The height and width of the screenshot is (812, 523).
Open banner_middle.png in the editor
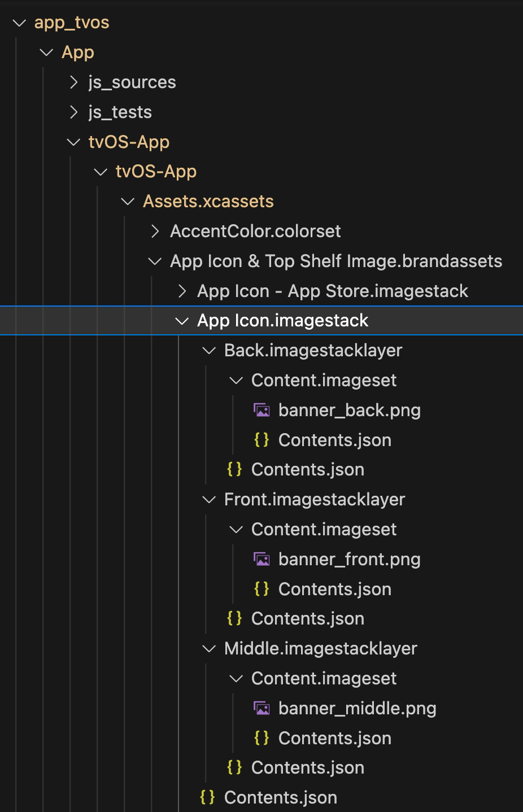point(357,709)
